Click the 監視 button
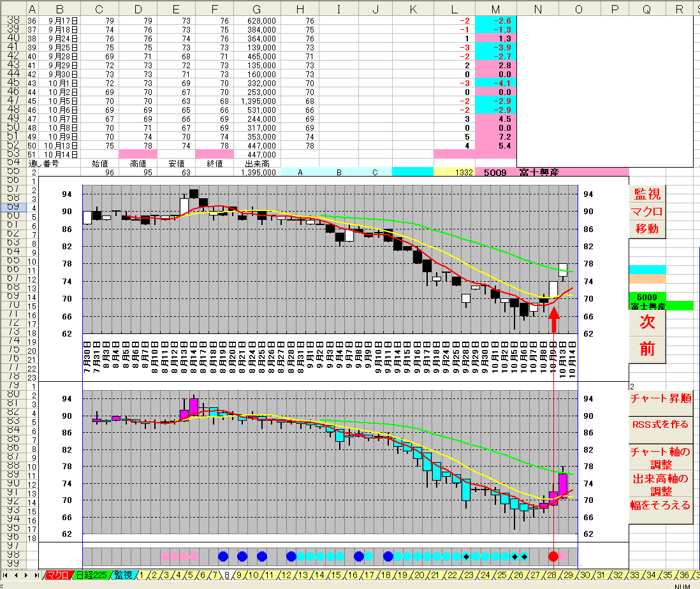700x589 pixels. click(647, 194)
